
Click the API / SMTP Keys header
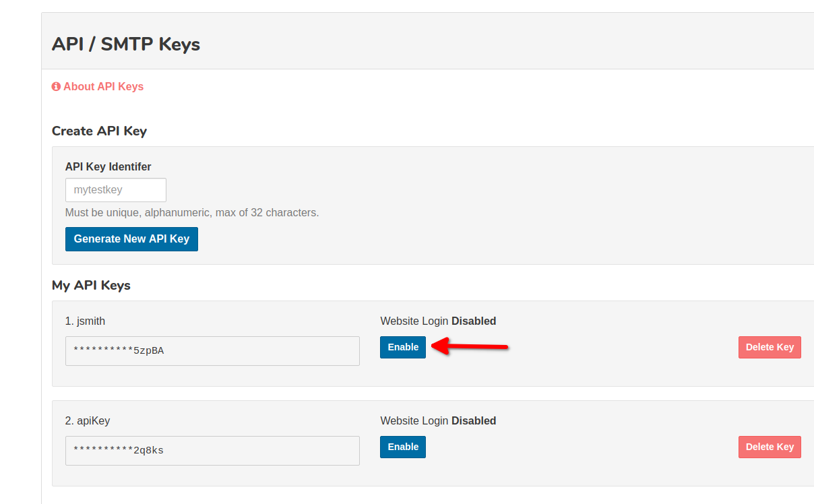[126, 44]
